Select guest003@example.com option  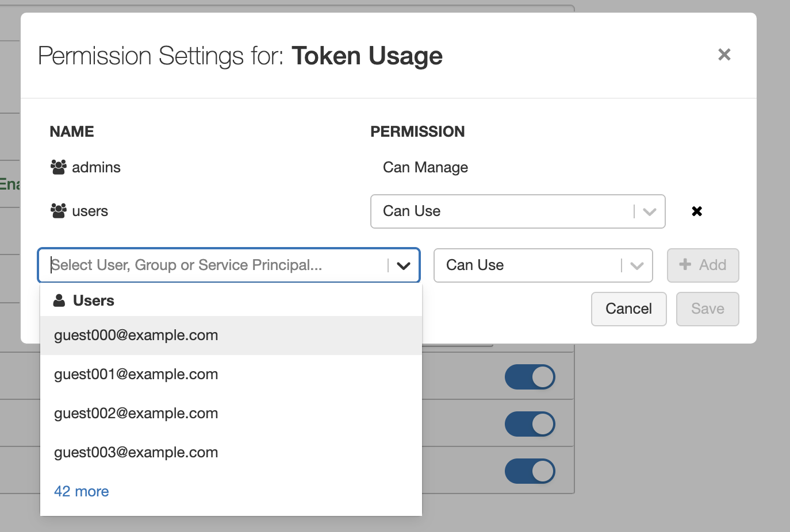click(136, 453)
